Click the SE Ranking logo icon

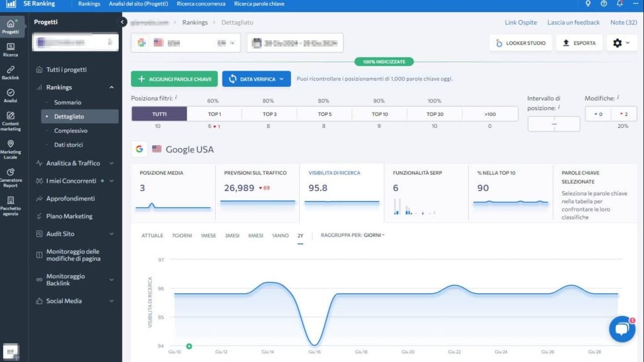tap(11, 4)
